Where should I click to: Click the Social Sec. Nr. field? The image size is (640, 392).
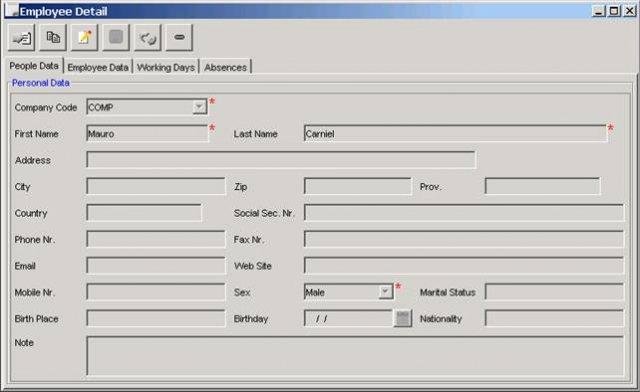[464, 213]
